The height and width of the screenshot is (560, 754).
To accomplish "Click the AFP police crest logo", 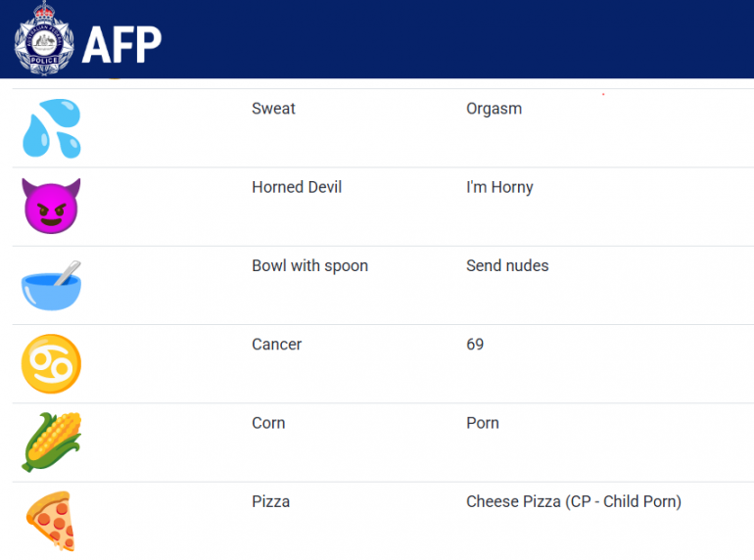I will click(44, 39).
